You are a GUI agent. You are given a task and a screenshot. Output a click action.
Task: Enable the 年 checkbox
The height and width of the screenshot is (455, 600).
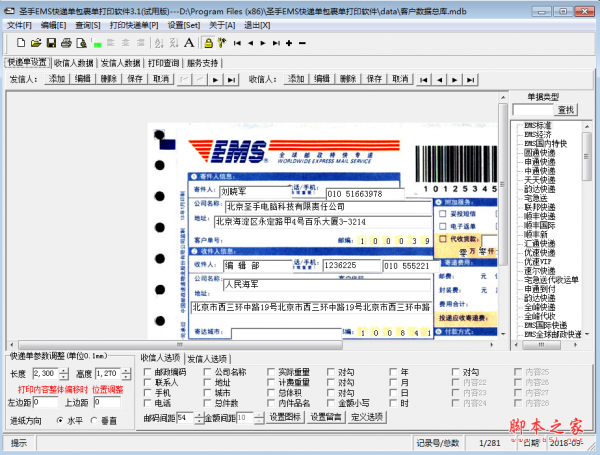point(393,372)
